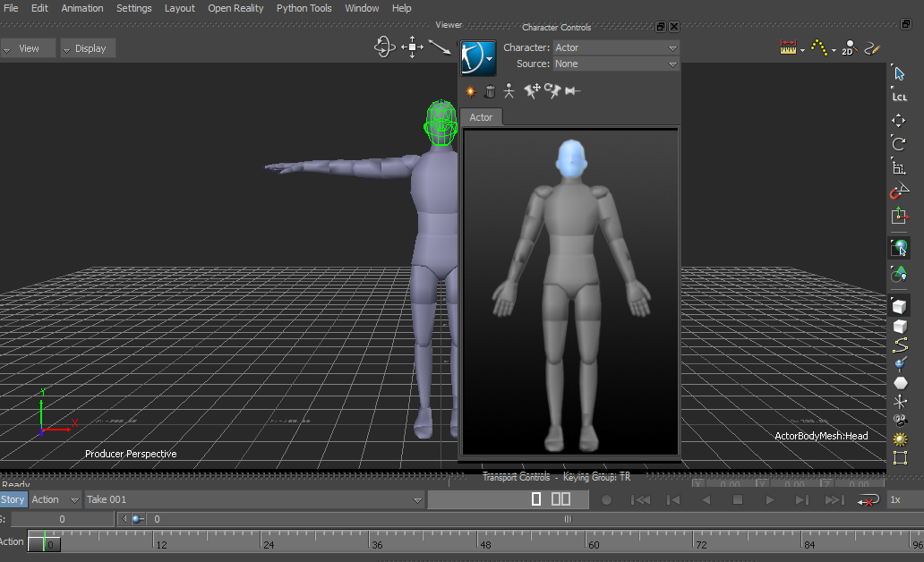Click the 2D magnifier icon
Image resolution: width=924 pixels, height=562 pixels.
[847, 48]
